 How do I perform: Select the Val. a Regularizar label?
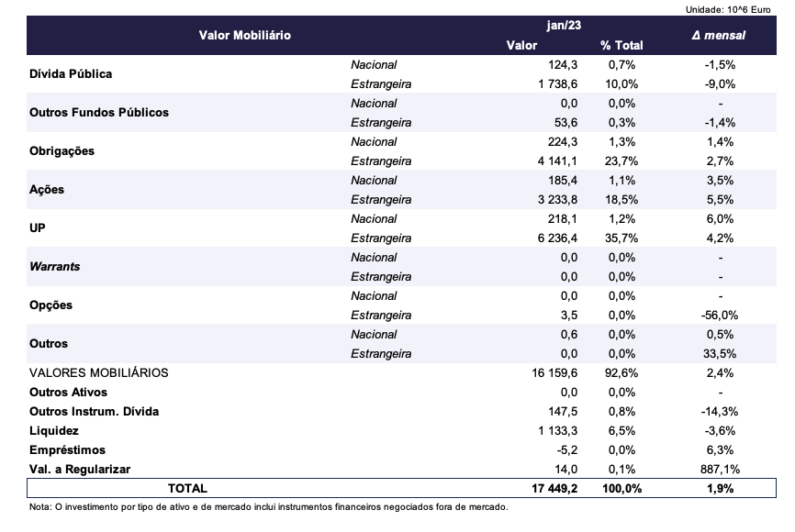point(80,469)
